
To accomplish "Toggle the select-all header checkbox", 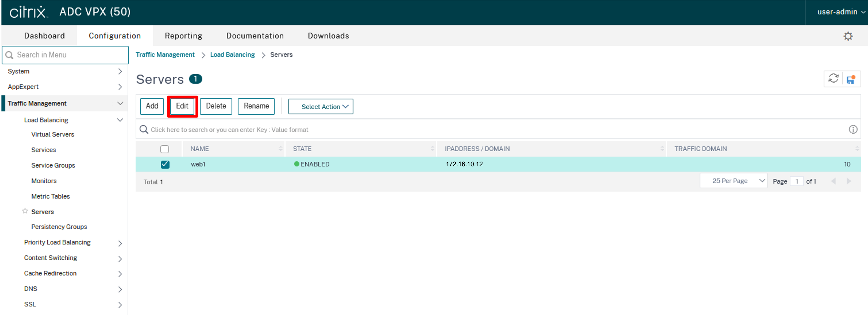I will 164,149.
